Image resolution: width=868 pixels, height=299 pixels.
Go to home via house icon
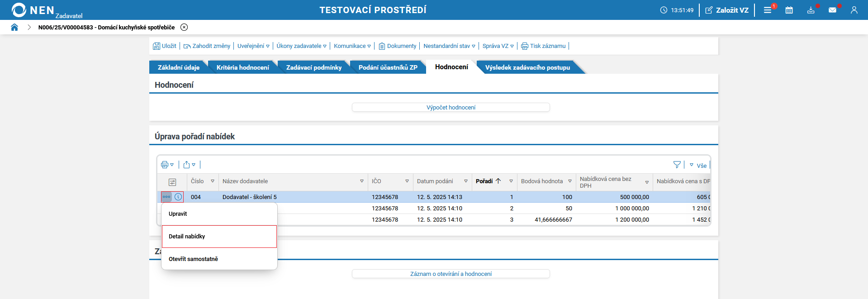click(x=14, y=27)
